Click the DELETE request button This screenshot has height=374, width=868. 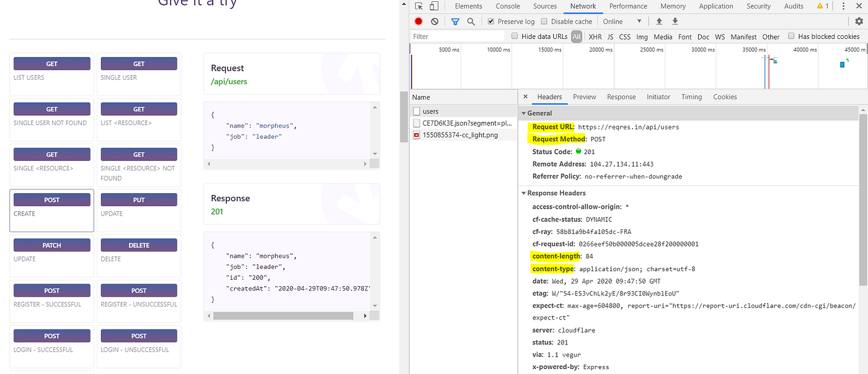(138, 245)
